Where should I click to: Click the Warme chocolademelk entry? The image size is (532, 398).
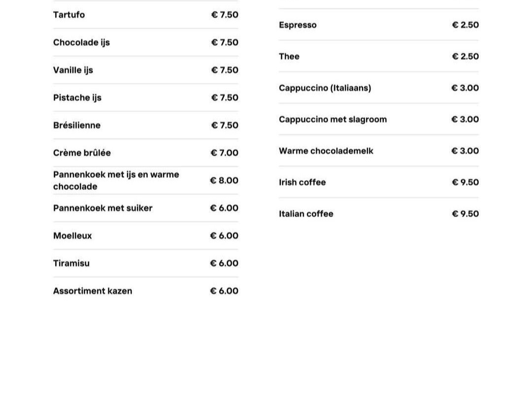326,151
